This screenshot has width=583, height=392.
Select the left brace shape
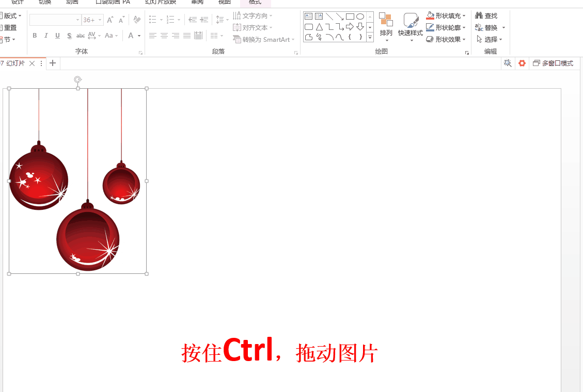coord(350,37)
